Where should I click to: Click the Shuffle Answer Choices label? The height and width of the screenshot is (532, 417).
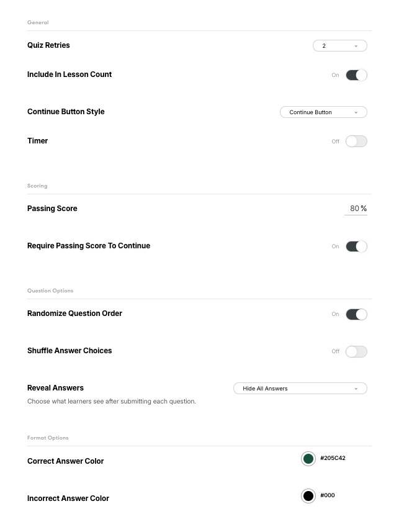click(x=69, y=351)
